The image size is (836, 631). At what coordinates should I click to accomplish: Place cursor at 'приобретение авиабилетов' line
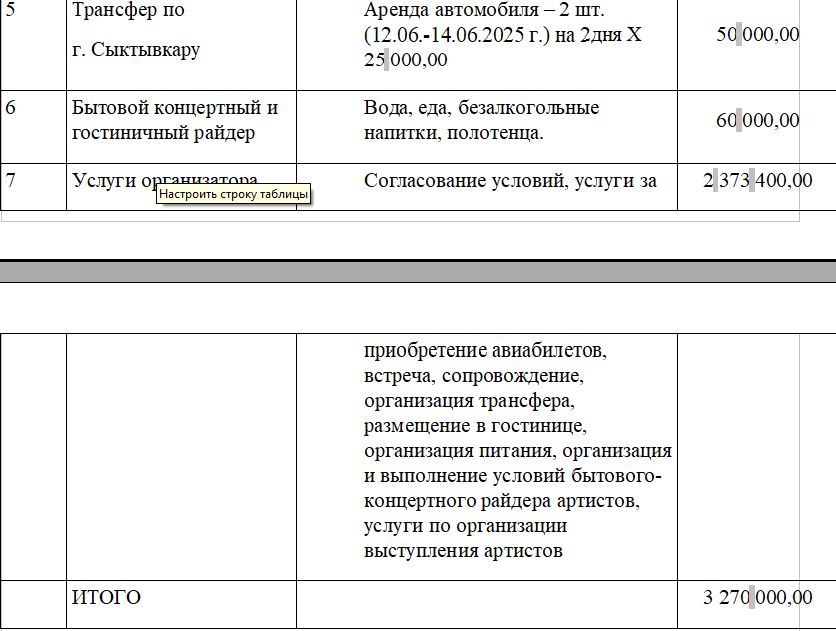coord(485,351)
